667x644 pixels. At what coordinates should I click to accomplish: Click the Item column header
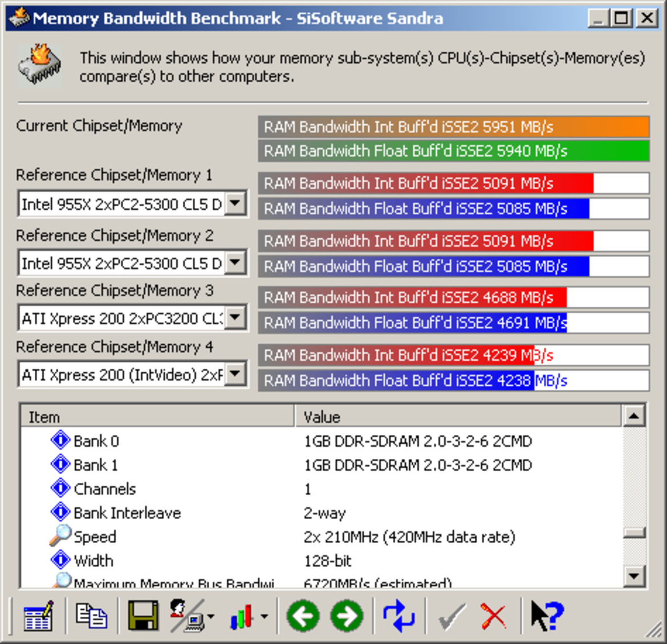coord(157,416)
